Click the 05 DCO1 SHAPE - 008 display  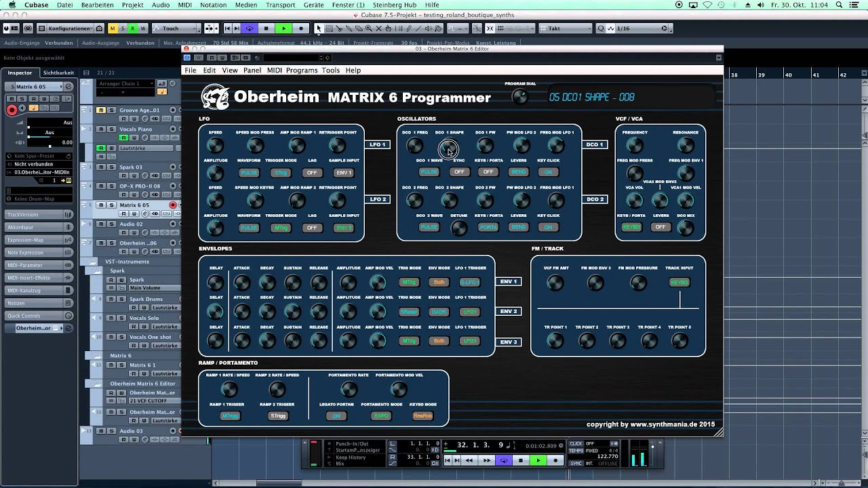(592, 97)
